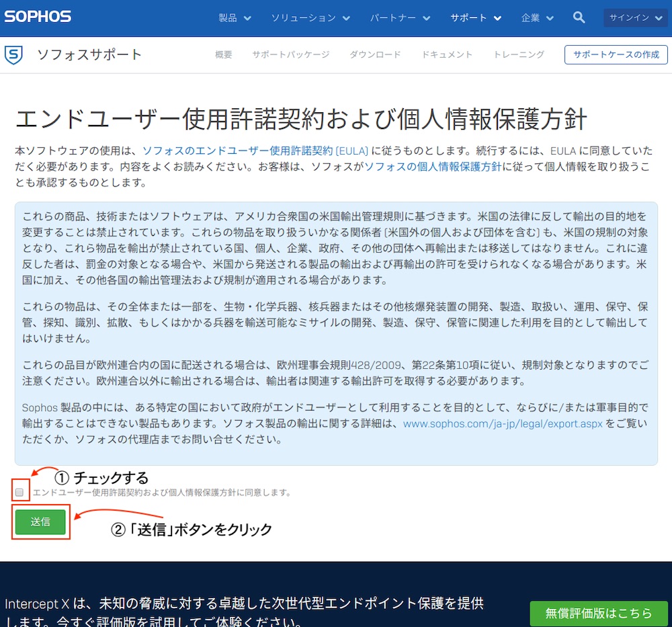Click the 無償評価版はこちら button
The height and width of the screenshot is (627, 672).
(x=598, y=614)
